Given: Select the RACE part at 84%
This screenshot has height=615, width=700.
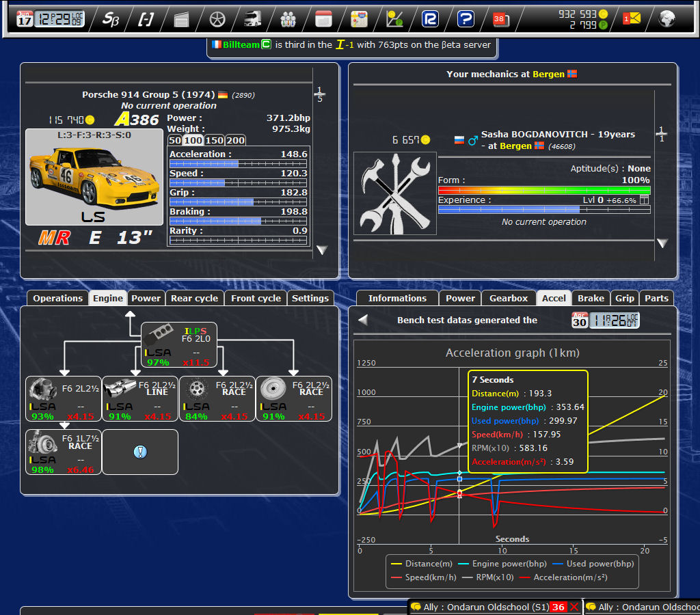Looking at the screenshot, I should (217, 398).
